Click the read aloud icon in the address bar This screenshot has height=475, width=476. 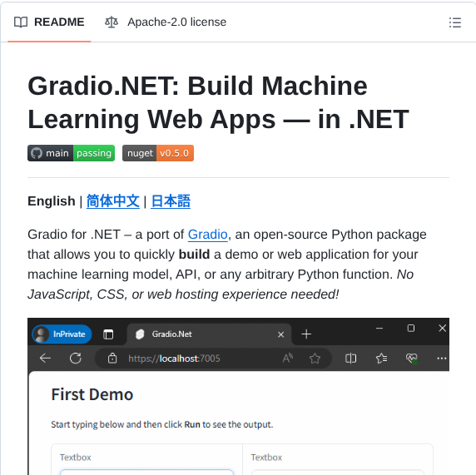tap(287, 359)
